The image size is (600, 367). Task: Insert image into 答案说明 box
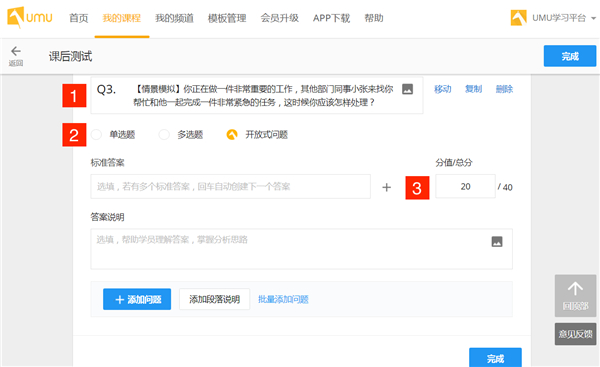point(497,242)
